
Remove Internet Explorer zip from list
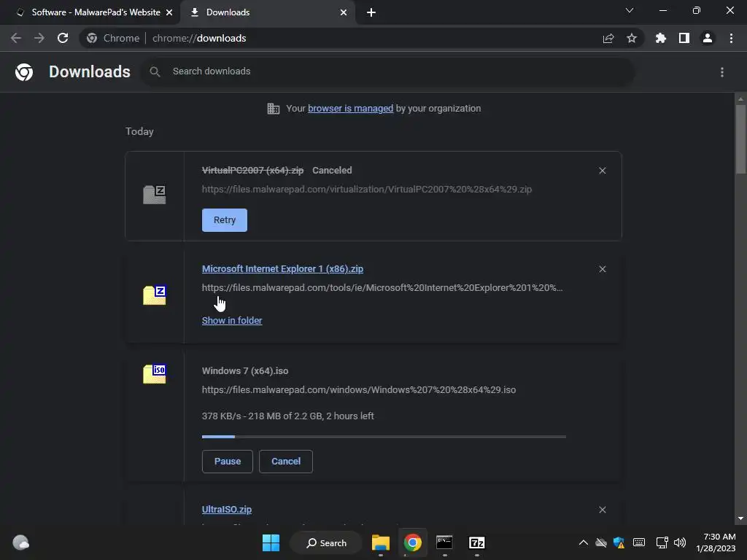click(x=602, y=270)
